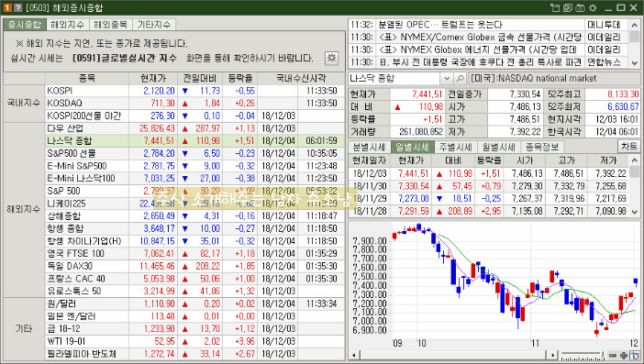Click the search magnifier next to 나스닥 종합
Image resolution: width=644 pixels, height=364 pixels.
(x=460, y=78)
